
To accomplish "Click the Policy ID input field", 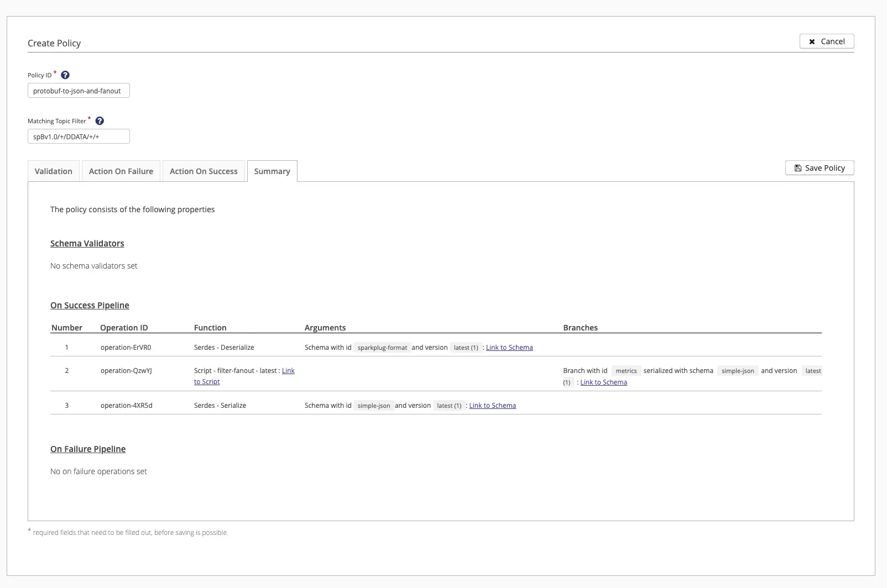I will click(x=78, y=90).
